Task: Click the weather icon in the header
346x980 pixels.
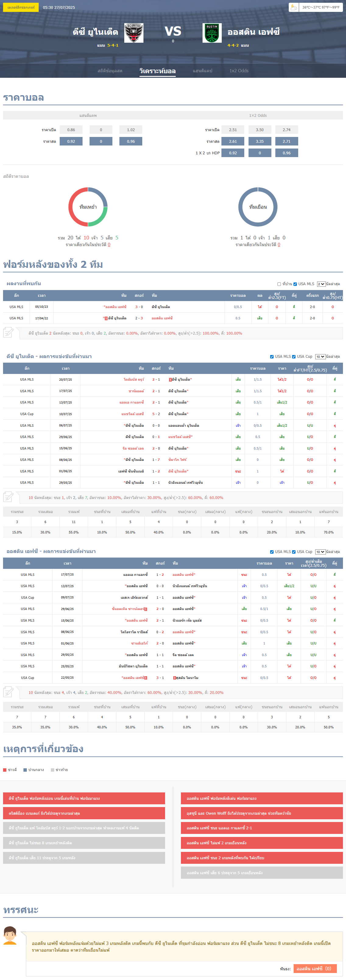Action: tap(294, 7)
